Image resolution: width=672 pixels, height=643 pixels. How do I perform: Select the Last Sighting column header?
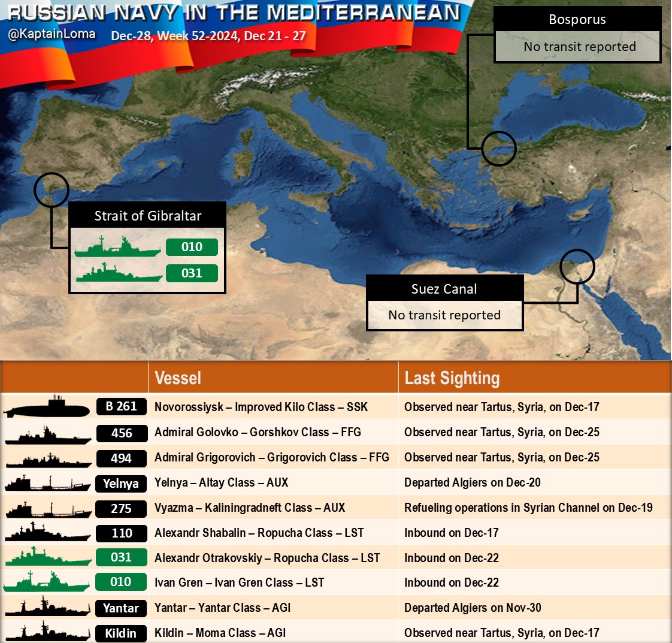coord(452,378)
